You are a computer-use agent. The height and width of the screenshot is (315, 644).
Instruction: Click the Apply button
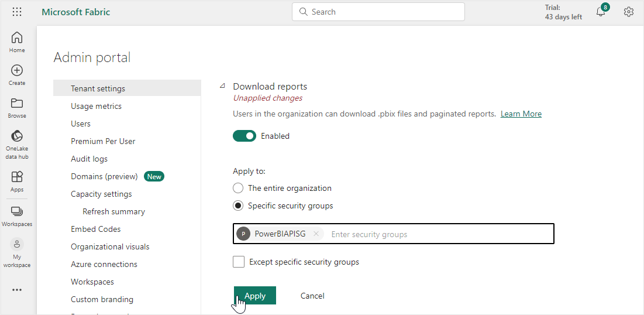tap(255, 296)
